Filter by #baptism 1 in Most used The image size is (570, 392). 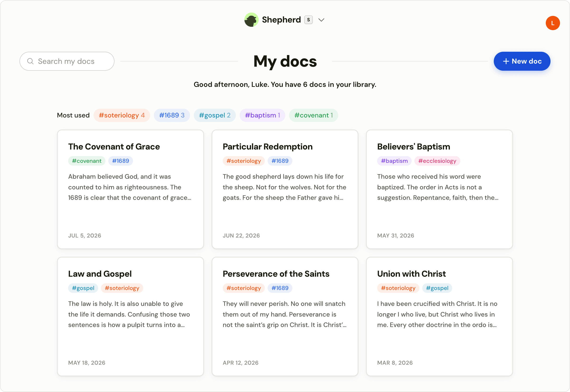[262, 115]
